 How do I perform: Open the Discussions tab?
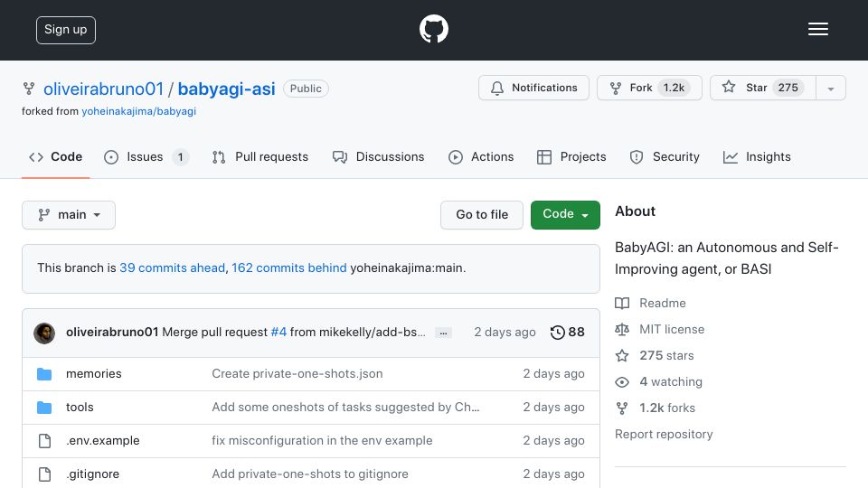[379, 157]
